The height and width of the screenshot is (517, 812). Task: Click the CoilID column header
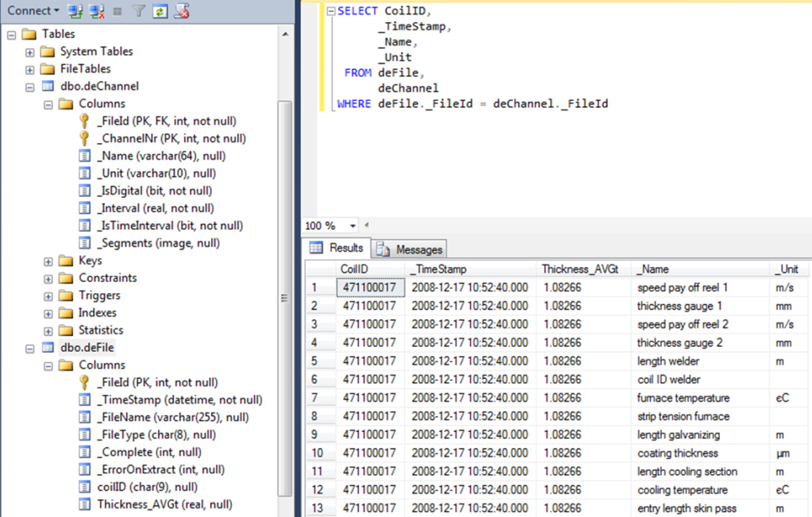coord(370,269)
